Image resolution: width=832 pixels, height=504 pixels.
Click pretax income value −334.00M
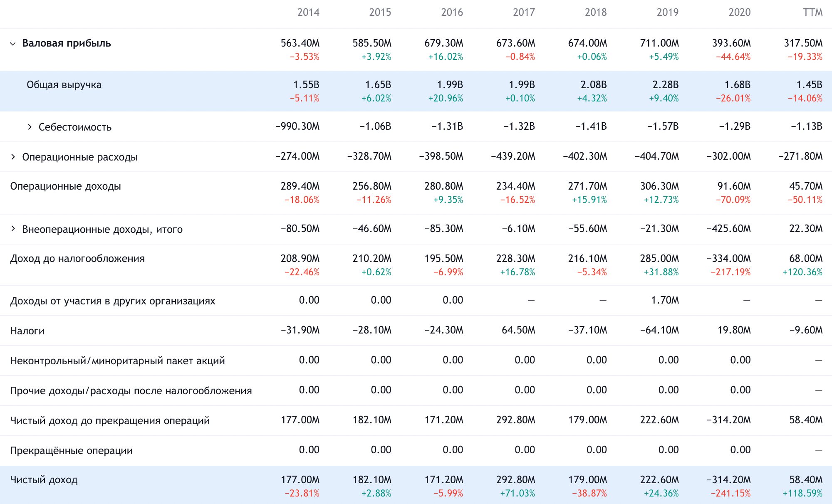[x=729, y=259]
